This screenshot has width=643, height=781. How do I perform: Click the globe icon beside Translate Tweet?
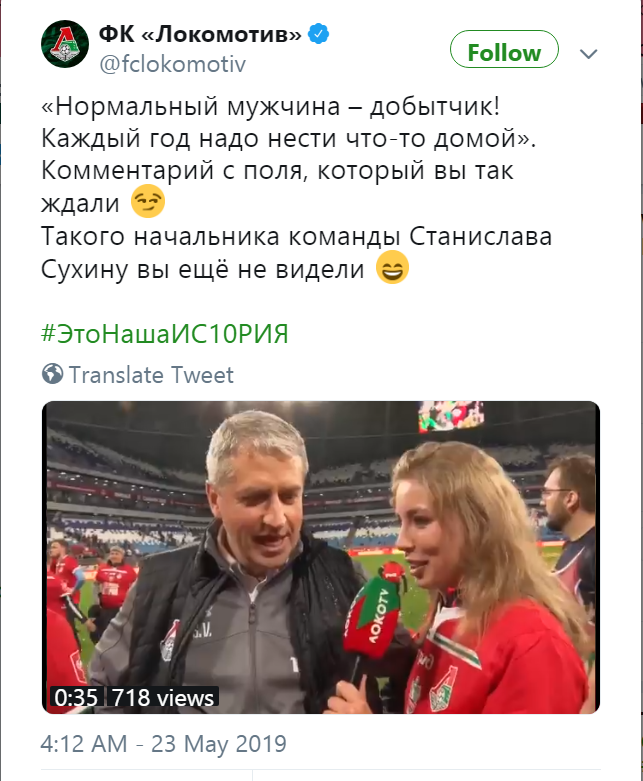[52, 374]
